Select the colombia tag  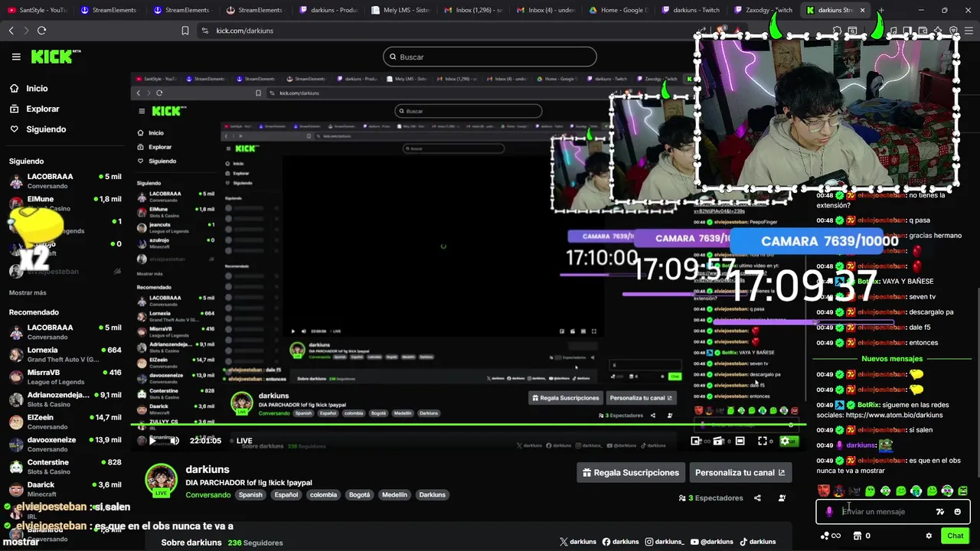[323, 495]
